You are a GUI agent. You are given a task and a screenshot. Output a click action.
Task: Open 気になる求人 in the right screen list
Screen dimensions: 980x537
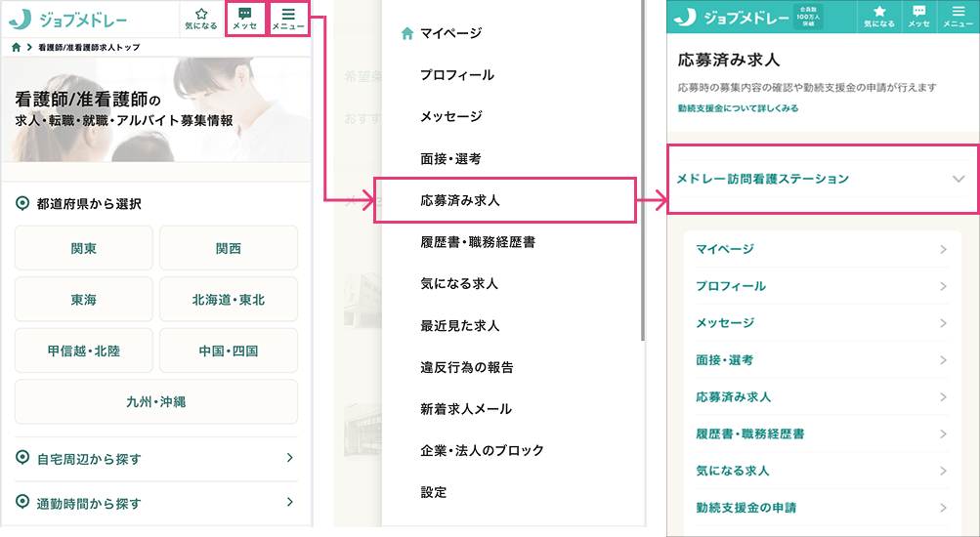click(823, 471)
